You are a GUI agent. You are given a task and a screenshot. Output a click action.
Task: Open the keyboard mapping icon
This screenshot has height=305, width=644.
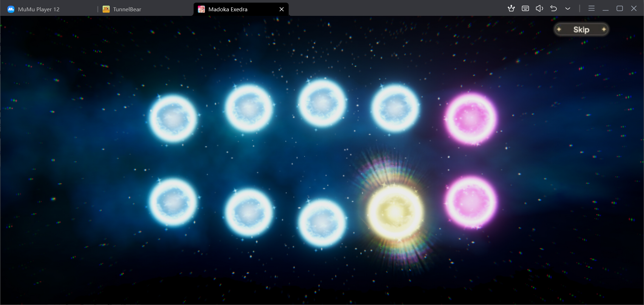click(525, 8)
